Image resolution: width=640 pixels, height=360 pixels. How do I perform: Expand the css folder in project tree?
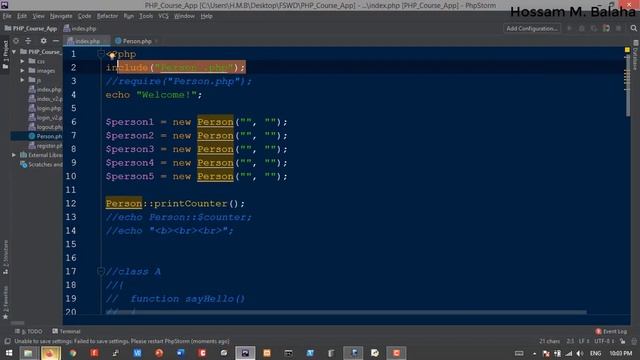click(22, 61)
